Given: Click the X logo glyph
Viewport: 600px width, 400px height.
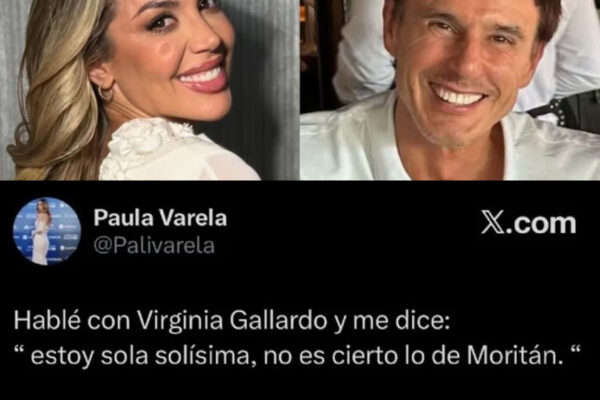Looking at the screenshot, I should (492, 222).
